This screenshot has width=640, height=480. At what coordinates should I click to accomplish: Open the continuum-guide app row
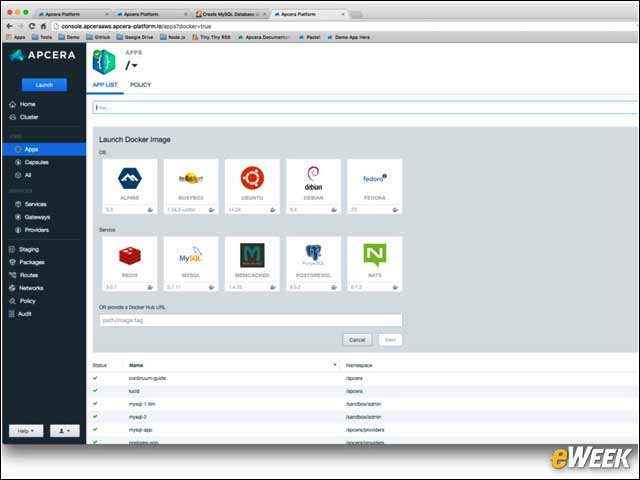click(362, 378)
